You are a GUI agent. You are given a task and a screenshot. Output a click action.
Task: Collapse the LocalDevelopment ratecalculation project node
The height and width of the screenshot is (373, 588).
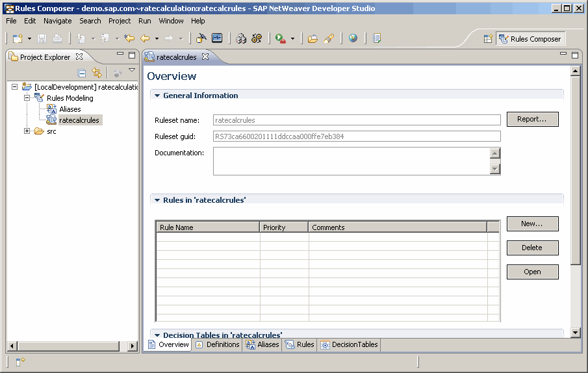tap(15, 87)
